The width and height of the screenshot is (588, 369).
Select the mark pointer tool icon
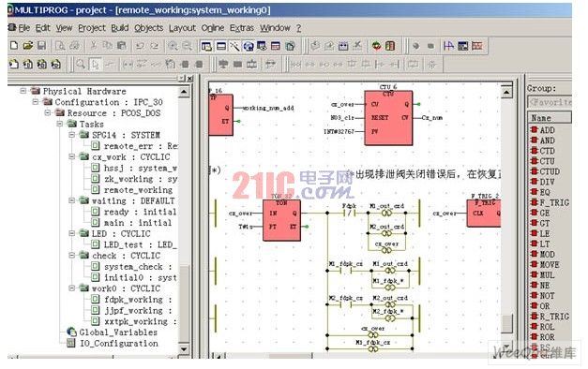96,65
